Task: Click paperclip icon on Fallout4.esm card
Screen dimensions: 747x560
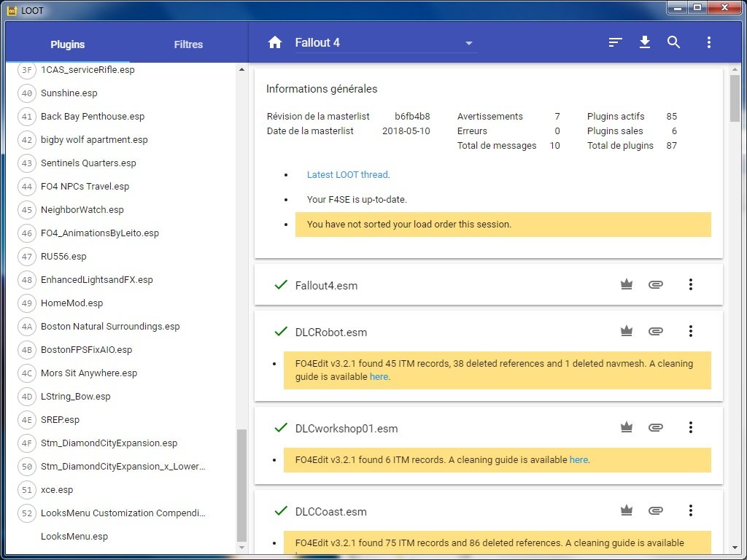Action: (656, 285)
